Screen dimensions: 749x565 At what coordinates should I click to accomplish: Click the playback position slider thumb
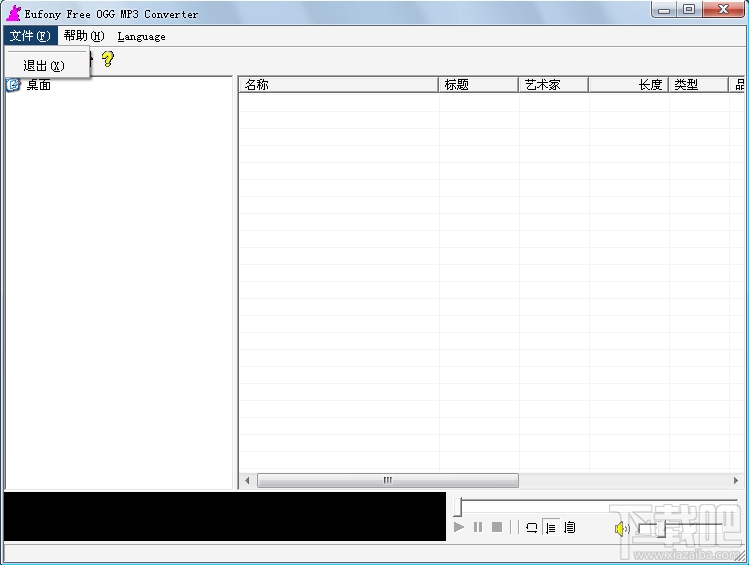(x=458, y=507)
